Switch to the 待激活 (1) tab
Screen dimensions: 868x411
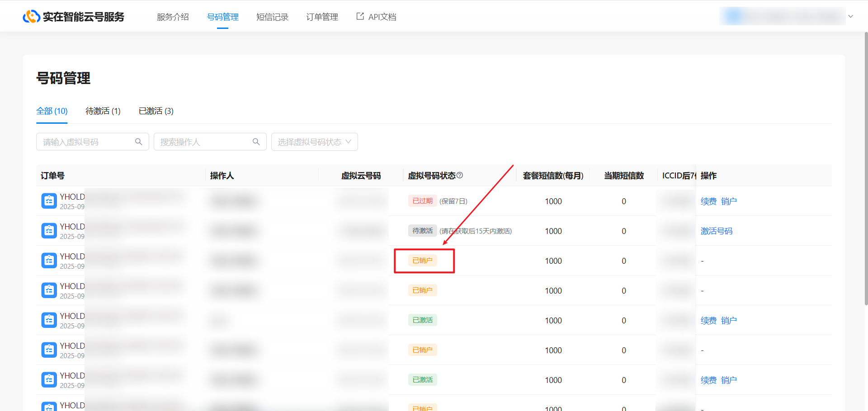point(103,111)
